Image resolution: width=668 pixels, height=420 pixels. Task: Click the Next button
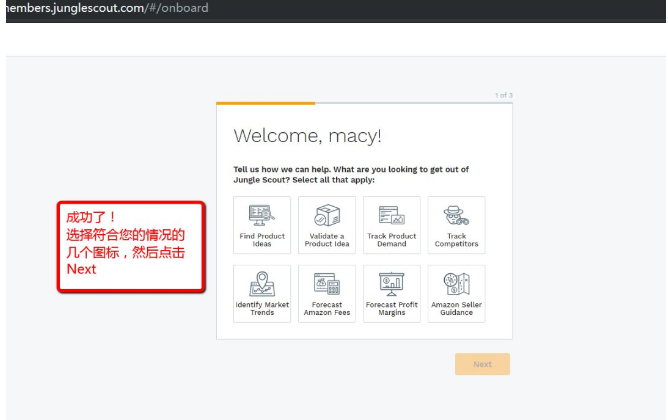tap(482, 364)
